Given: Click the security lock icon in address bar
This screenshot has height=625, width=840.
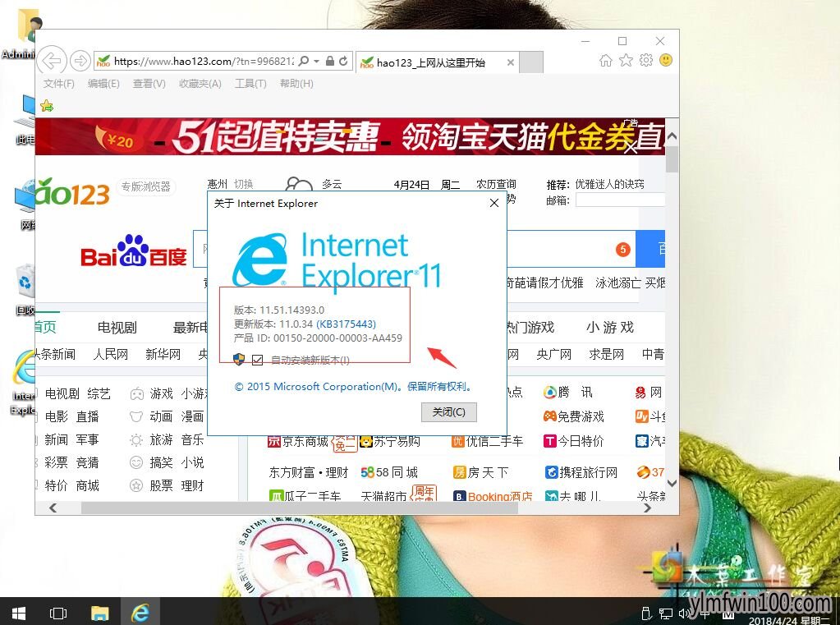Looking at the screenshot, I should tap(330, 61).
